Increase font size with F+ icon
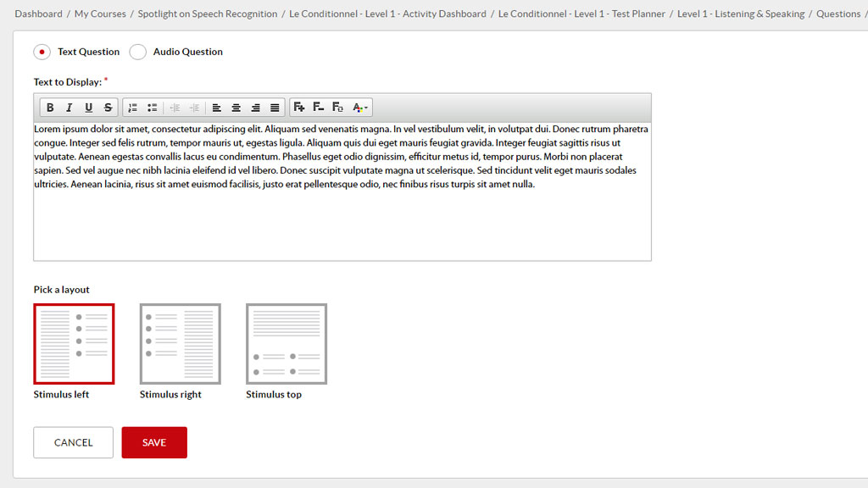The width and height of the screenshot is (868, 488). point(299,108)
